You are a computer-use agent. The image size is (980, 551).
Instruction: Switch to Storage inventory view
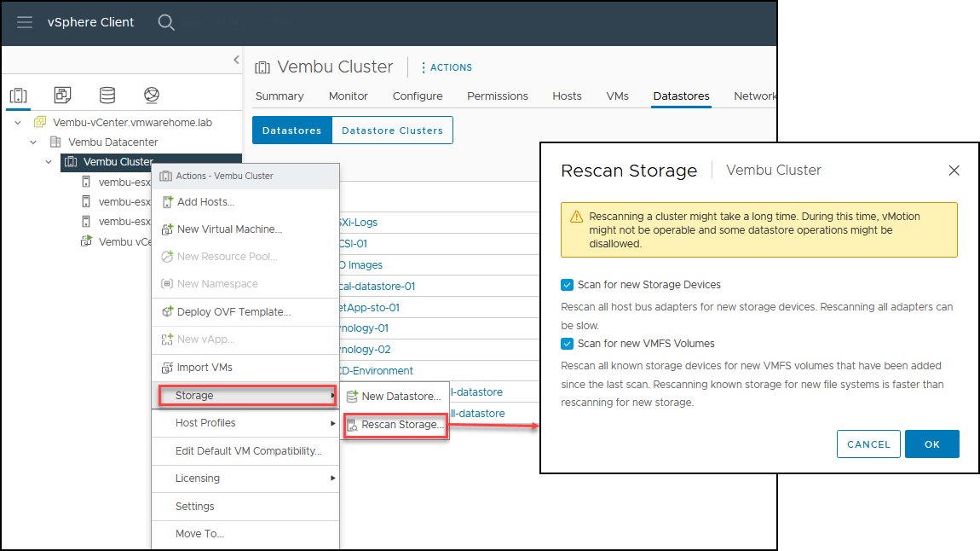pyautogui.click(x=107, y=95)
